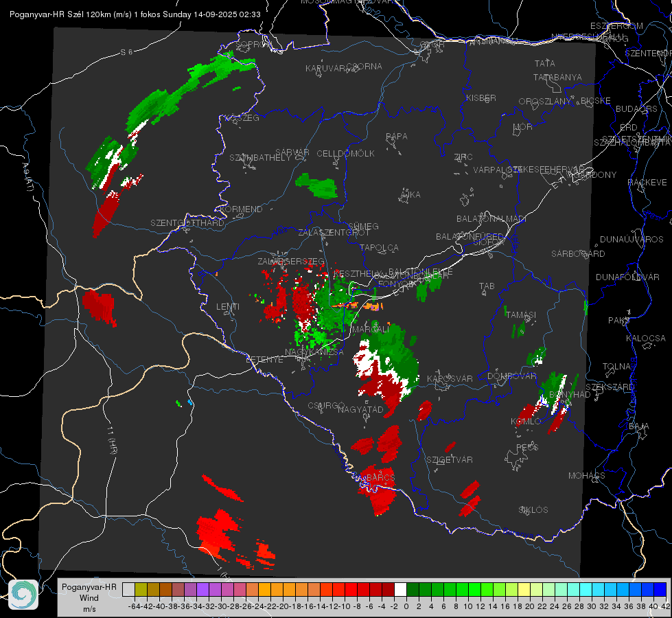This screenshot has height=618, width=672.
Task: Click the ZIRC label
Action: 463,157
